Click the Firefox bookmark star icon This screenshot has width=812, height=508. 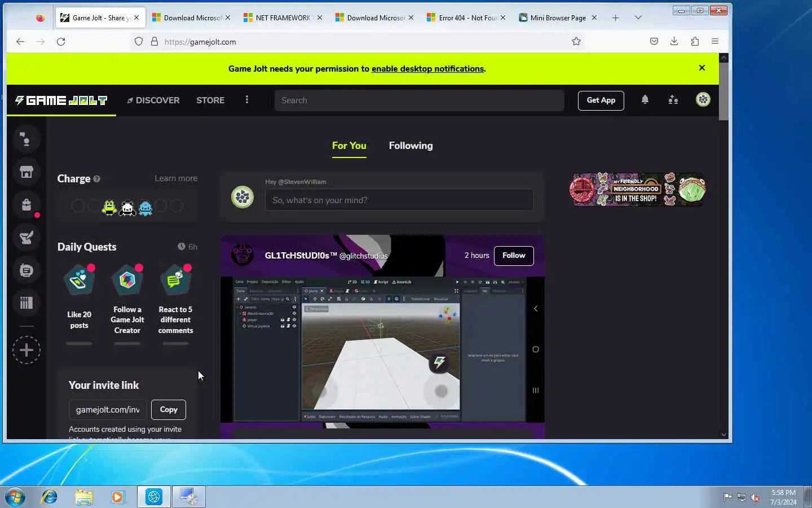point(576,41)
